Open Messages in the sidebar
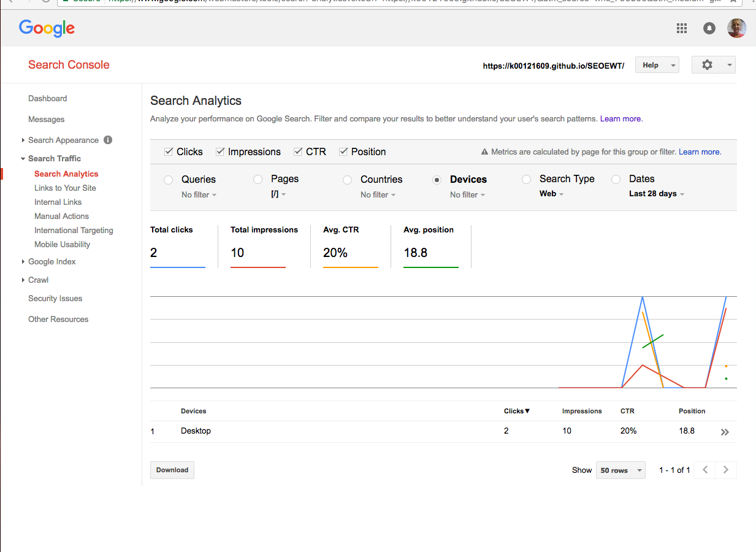Image resolution: width=756 pixels, height=552 pixels. pos(46,119)
